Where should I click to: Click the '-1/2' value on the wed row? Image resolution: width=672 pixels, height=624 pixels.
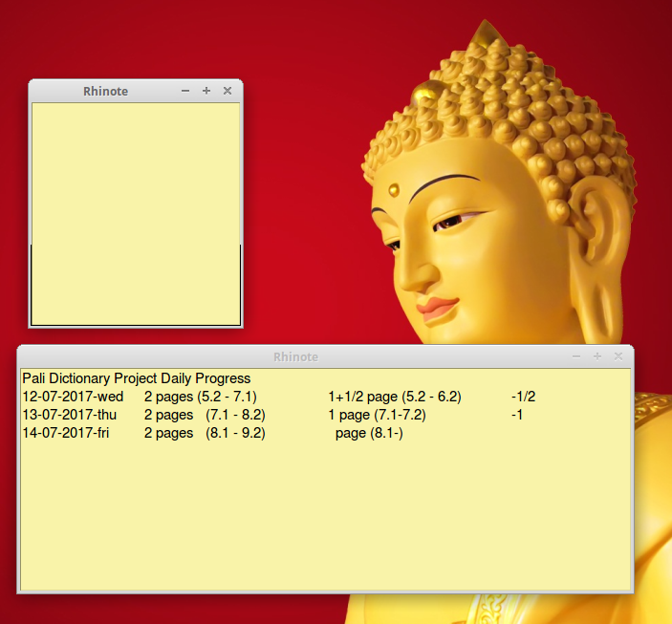point(523,397)
